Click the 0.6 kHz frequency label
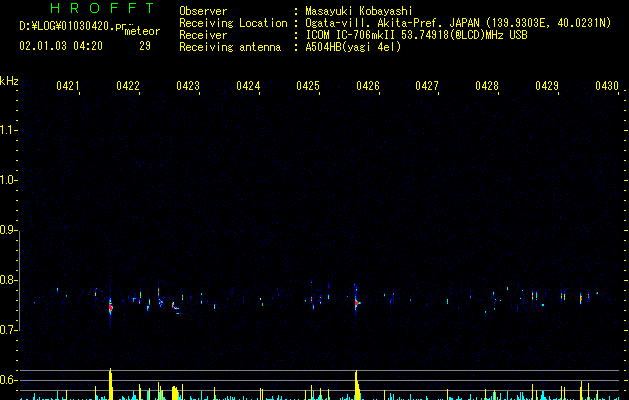Screen dimensions: 629x400 click(9, 380)
